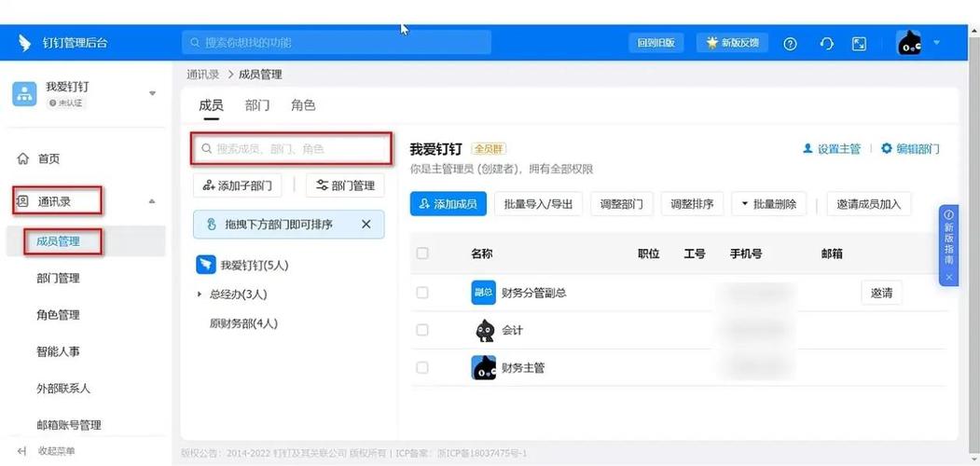
Task: Check the 财务分管副总 row checkbox
Action: pyautogui.click(x=422, y=293)
